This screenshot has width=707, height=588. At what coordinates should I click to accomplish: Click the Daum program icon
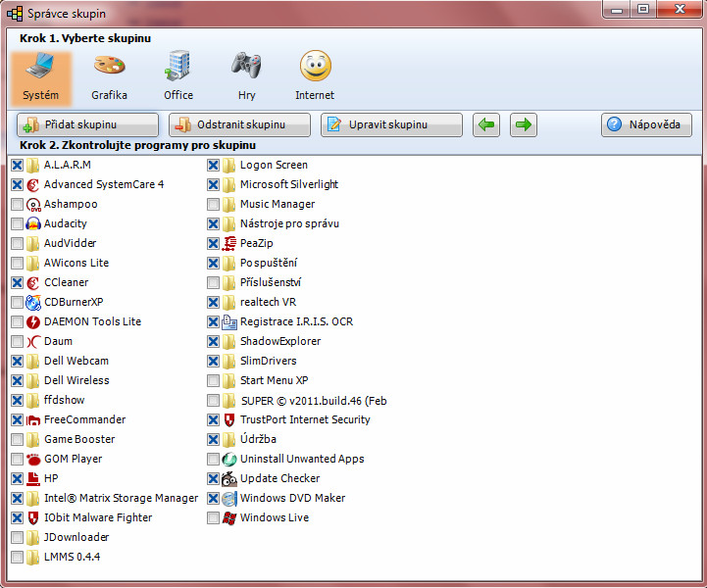(33, 342)
